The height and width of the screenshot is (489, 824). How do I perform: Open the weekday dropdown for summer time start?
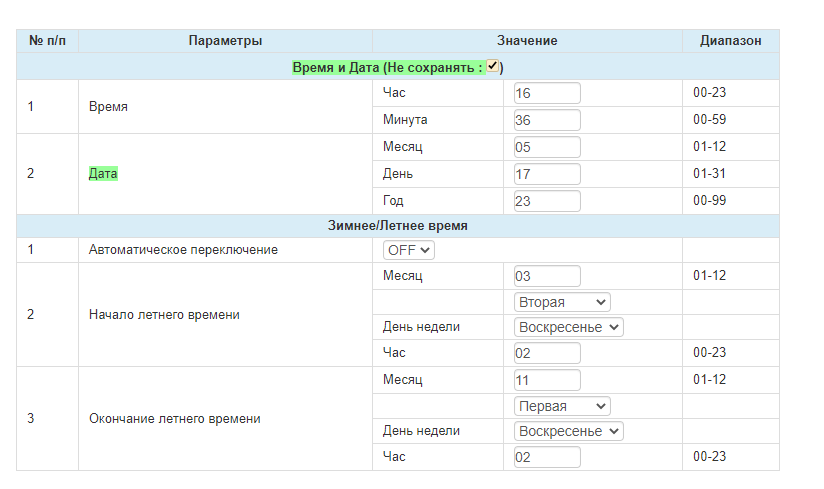pos(568,327)
